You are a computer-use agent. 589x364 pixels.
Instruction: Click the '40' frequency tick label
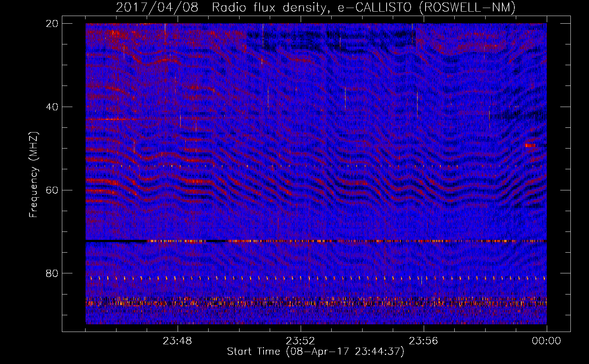click(x=52, y=107)
